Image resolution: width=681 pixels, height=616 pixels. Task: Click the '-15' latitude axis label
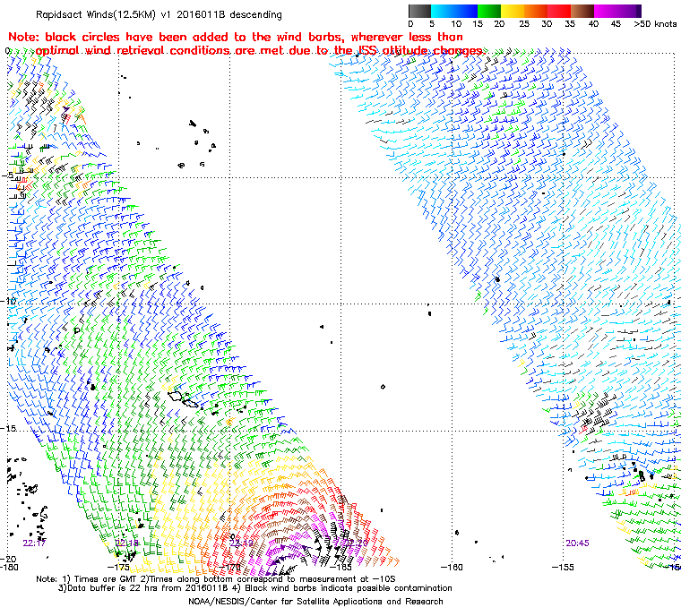pyautogui.click(x=9, y=428)
